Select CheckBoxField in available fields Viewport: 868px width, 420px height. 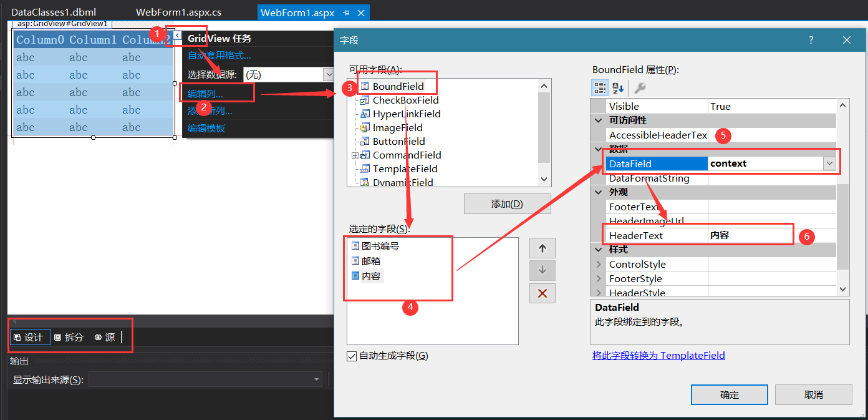[405, 100]
